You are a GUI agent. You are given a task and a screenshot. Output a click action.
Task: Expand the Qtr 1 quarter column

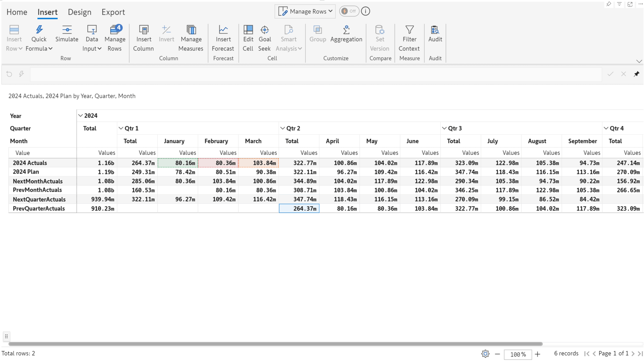pyautogui.click(x=121, y=128)
